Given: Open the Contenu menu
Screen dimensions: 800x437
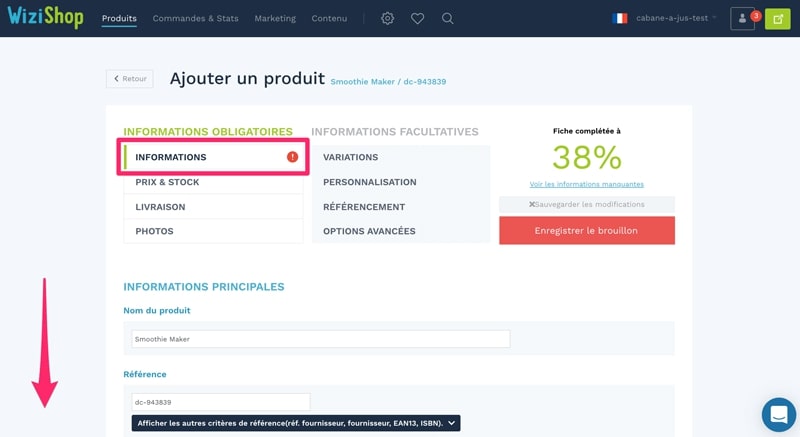Looking at the screenshot, I should point(329,18).
